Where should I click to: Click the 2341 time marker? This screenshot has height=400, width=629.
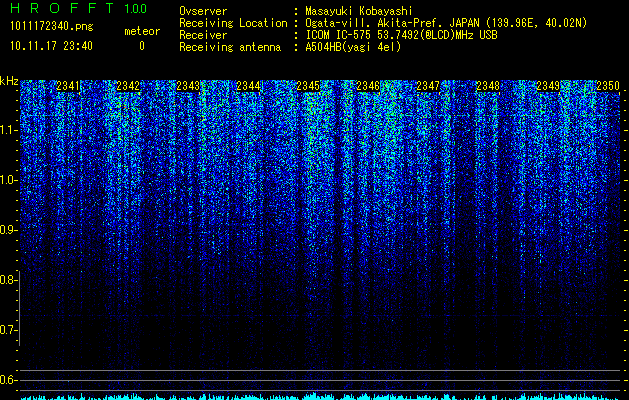[68, 86]
